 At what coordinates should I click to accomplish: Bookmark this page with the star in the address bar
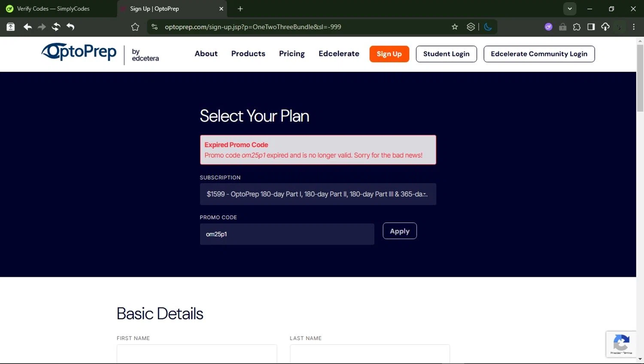coord(455,27)
